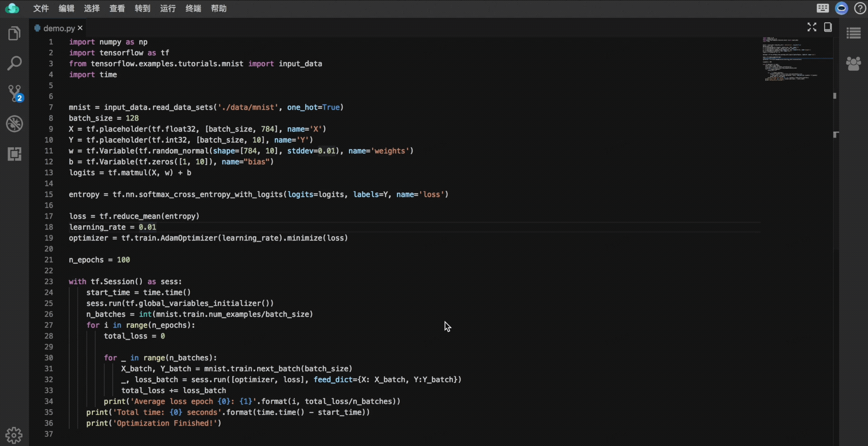The image size is (868, 446).
Task: Open the help question mark icon
Action: [x=860, y=8]
